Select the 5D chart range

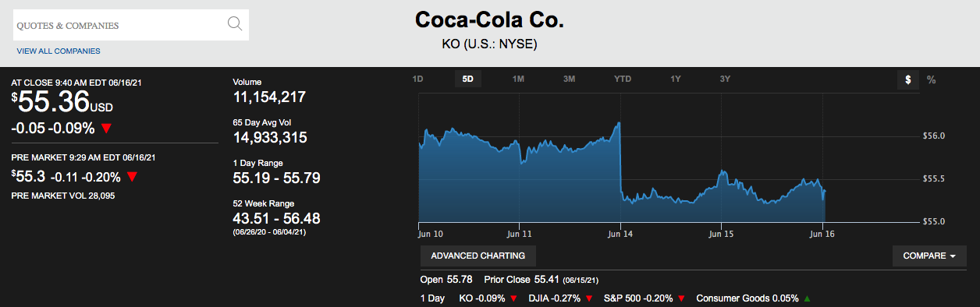[x=468, y=79]
